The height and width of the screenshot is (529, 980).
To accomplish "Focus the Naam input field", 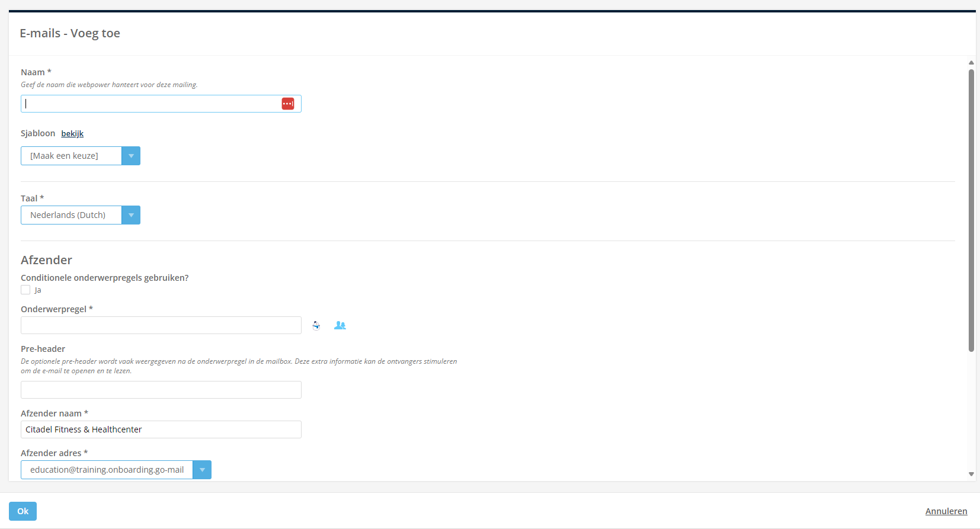I will (161, 104).
